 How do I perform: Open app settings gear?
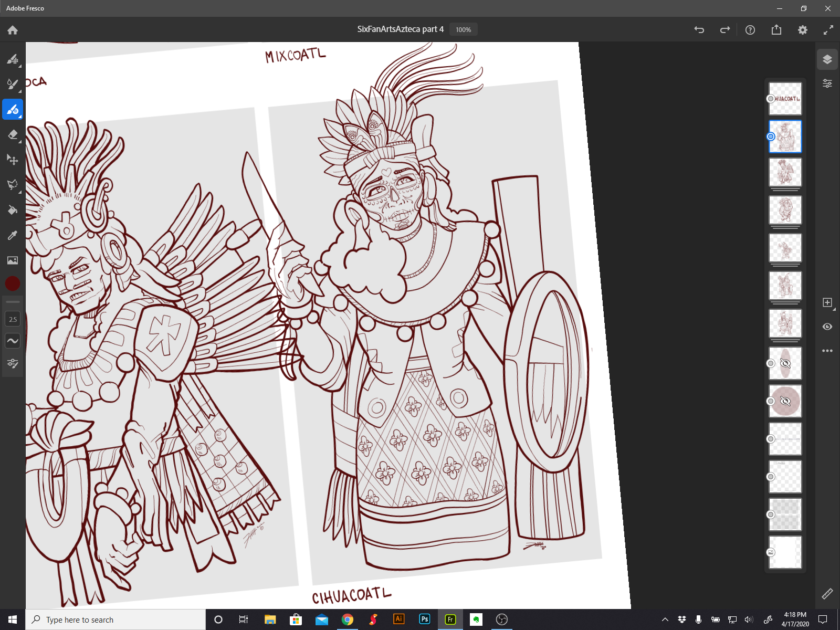(803, 30)
